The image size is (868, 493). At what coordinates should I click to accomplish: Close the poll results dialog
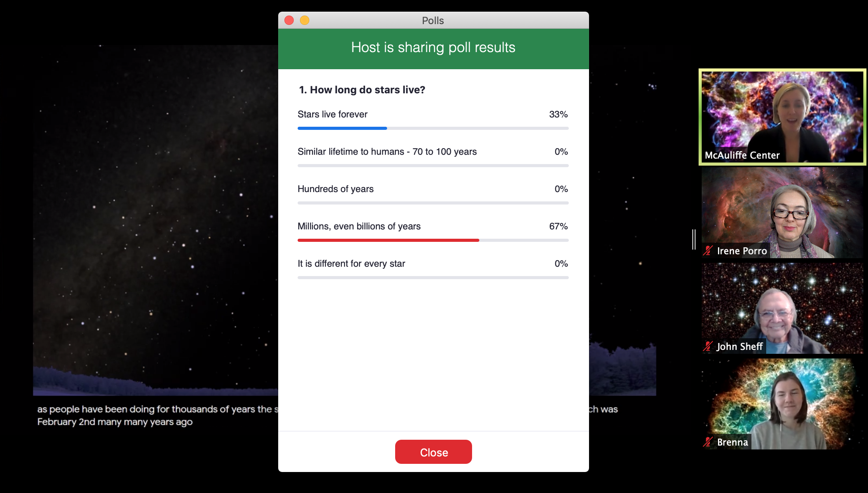433,452
